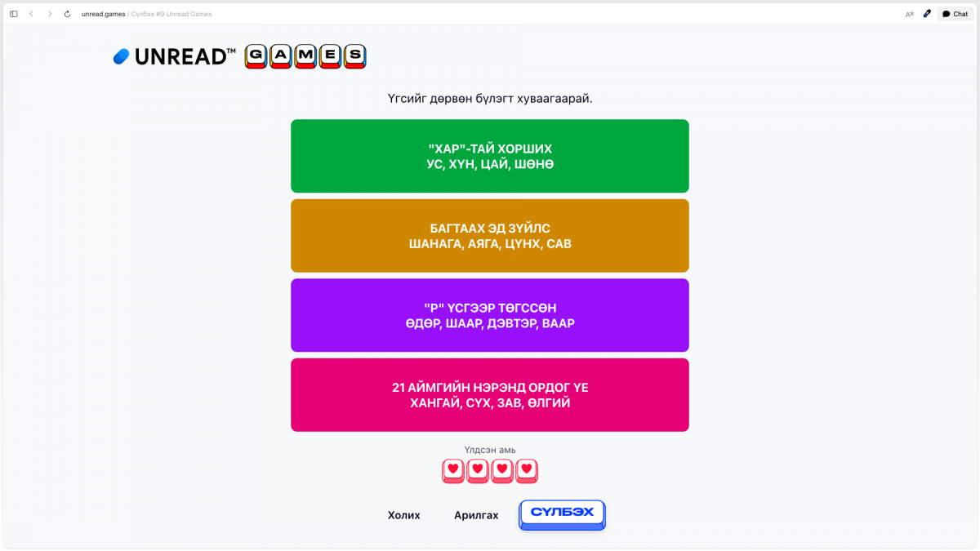Open the Chat panel

pyautogui.click(x=955, y=14)
